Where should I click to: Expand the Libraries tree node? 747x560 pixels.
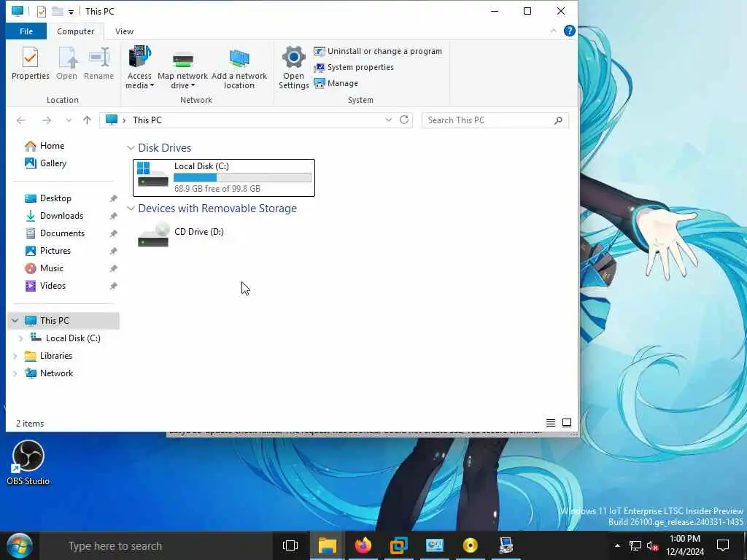point(15,356)
